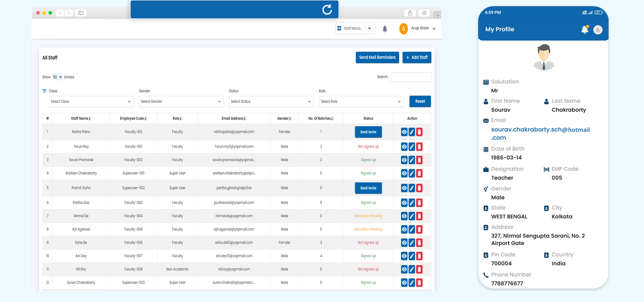The image size is (644, 302).
Task: Open the Staff Management module switcher
Action: coord(355,28)
